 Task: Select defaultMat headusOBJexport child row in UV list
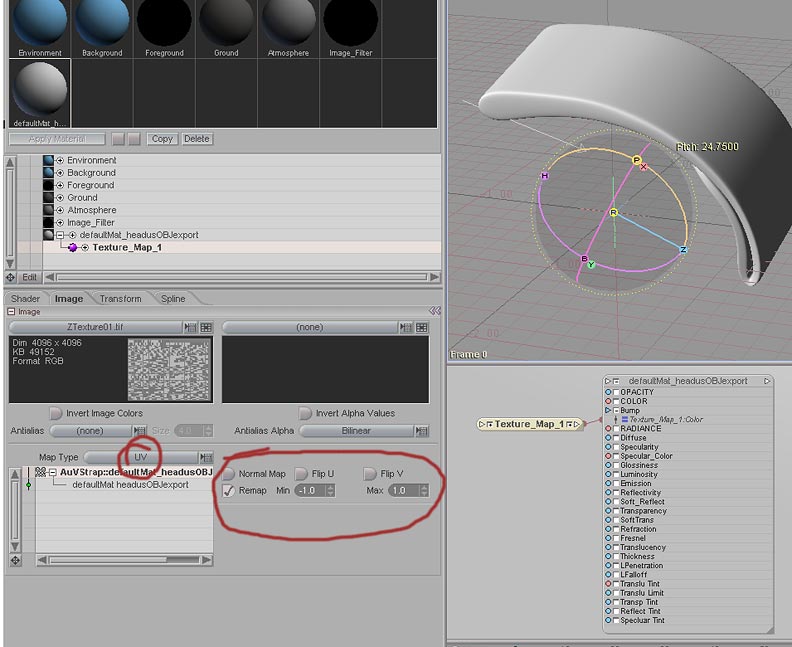130,485
